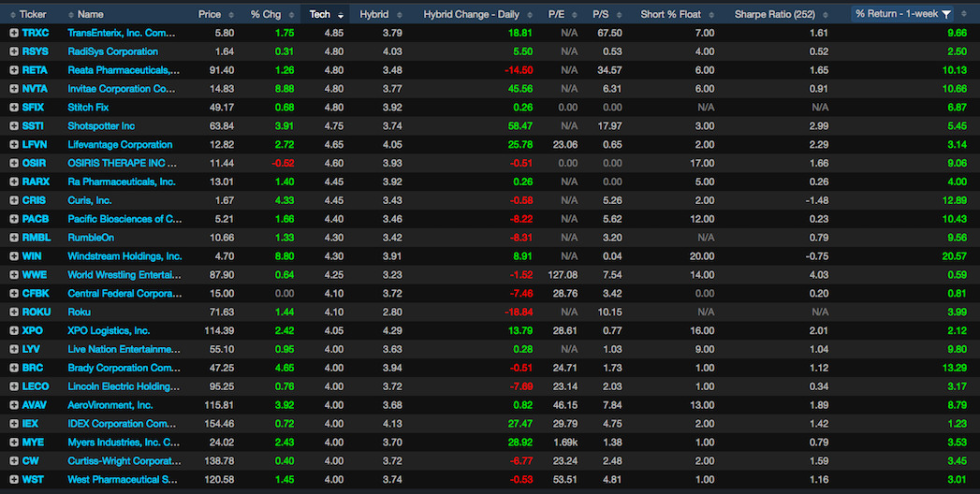The height and width of the screenshot is (494, 980).
Task: Open Lifevantage Corporation name link
Action: (x=120, y=145)
